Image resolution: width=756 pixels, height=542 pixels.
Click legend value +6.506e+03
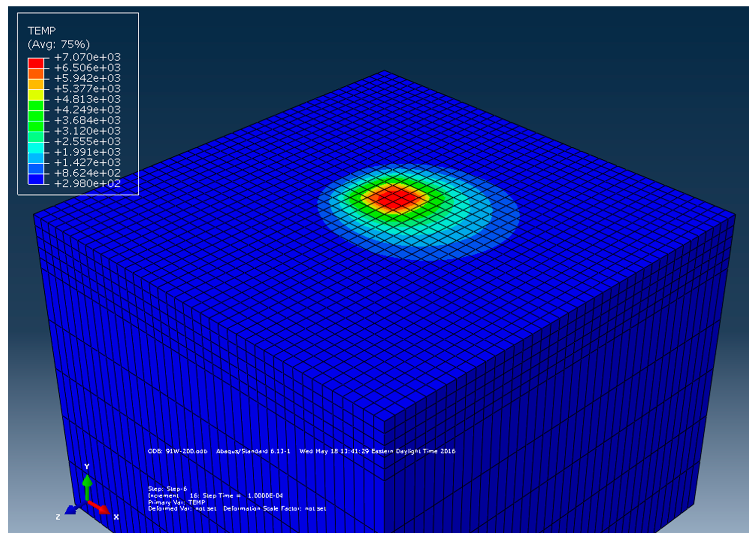click(87, 68)
